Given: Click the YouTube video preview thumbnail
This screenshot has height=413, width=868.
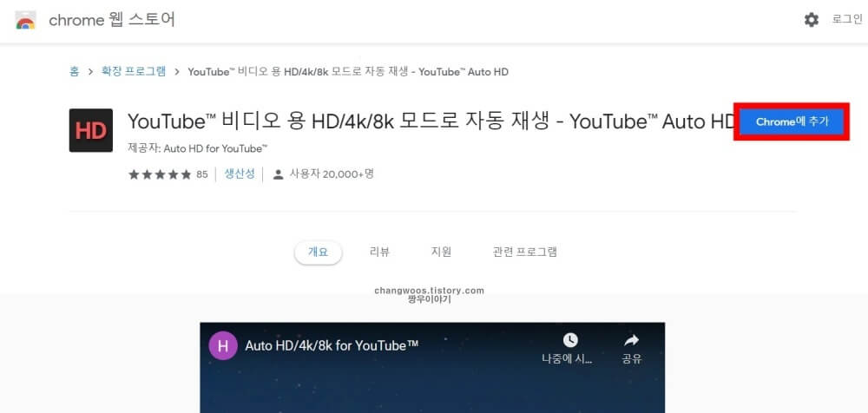Looking at the screenshot, I should coord(432,368).
